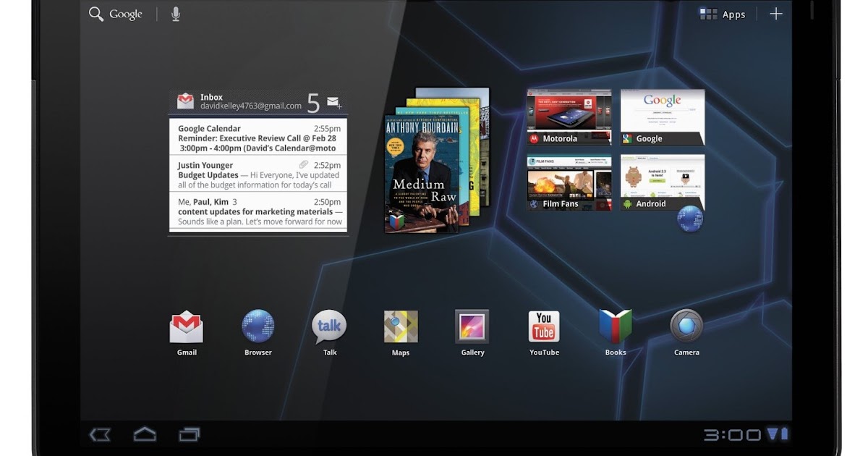Launch the YouTube app
This screenshot has height=456, width=868.
coord(544,333)
